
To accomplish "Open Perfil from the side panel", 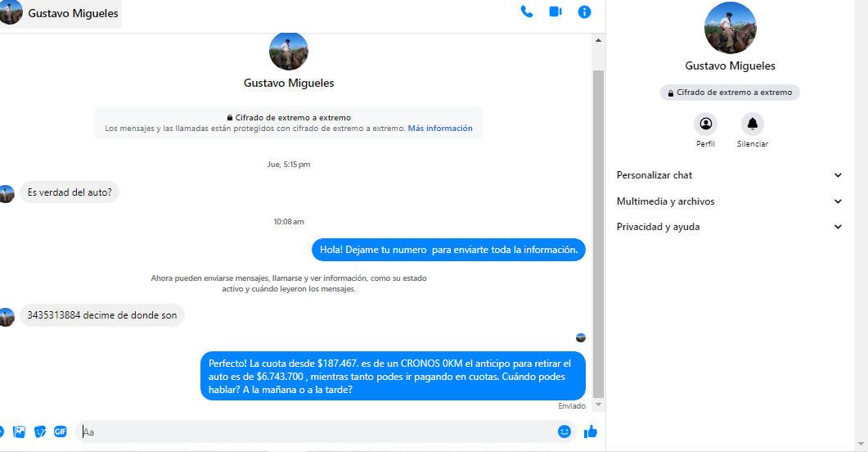I will pos(705,124).
